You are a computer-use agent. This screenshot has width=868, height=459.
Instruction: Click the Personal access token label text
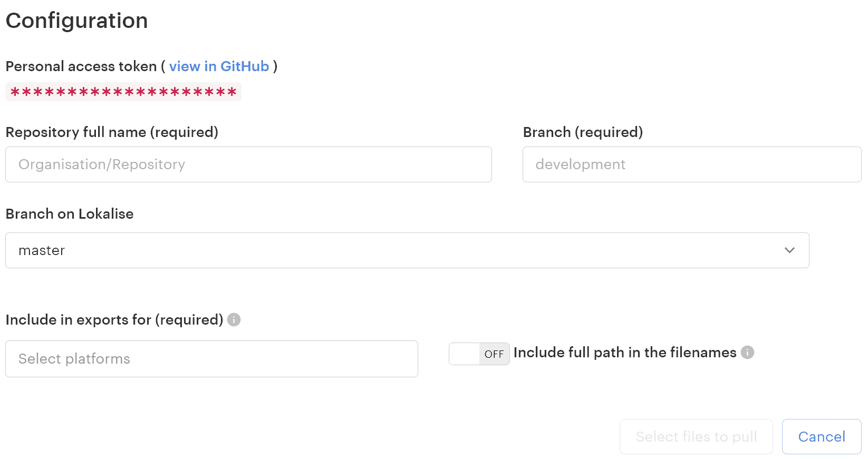click(81, 66)
